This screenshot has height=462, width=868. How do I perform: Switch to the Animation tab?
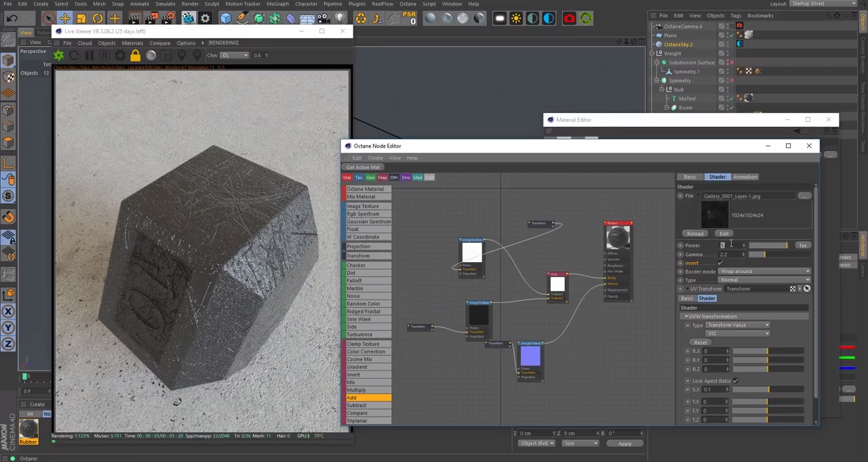click(745, 177)
